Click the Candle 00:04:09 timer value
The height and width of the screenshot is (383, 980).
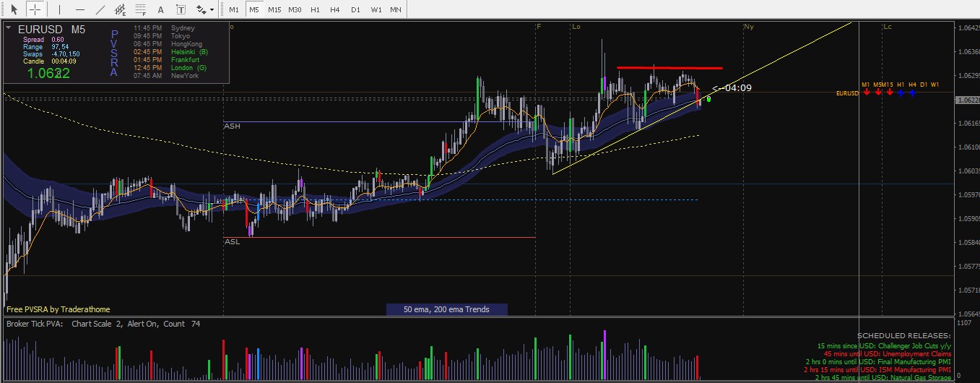63,61
